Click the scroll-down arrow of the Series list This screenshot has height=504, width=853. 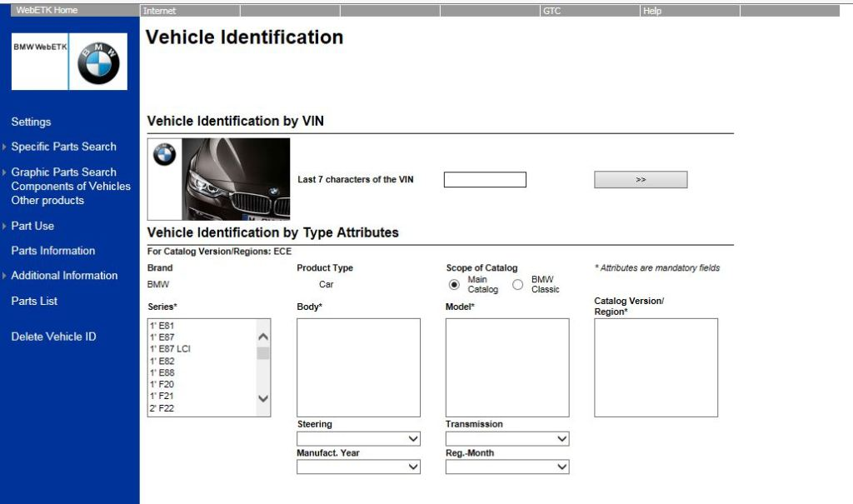[263, 399]
